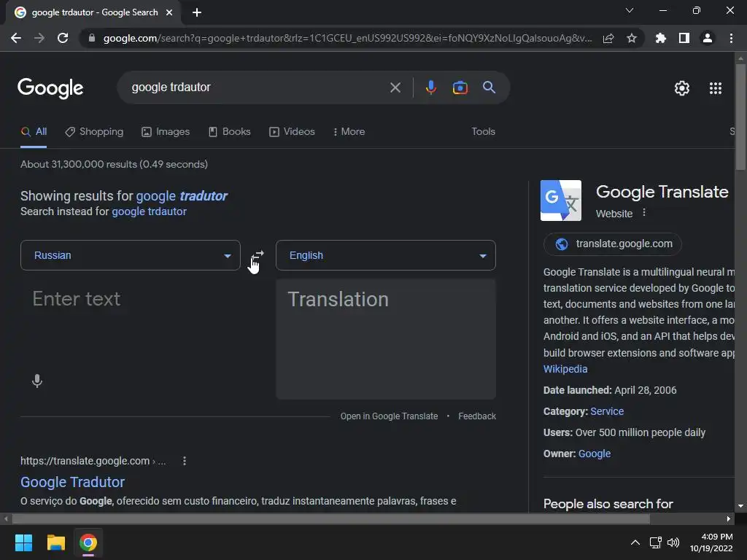Open clock showing 4:09 PM
Image resolution: width=747 pixels, height=560 pixels.
(711, 542)
